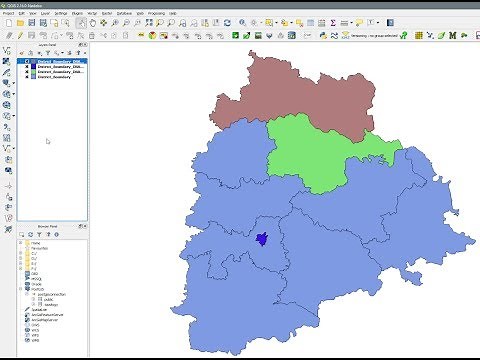
Task: Click the green layer color swatch in legend
Action: pyautogui.click(x=33, y=72)
